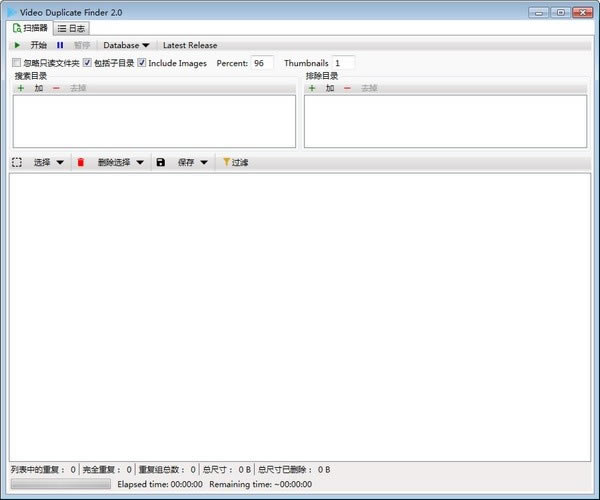Click the Percent input field

262,63
